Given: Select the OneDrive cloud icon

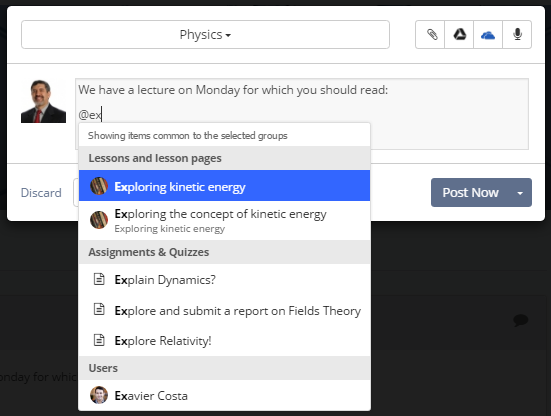Looking at the screenshot, I should point(488,34).
